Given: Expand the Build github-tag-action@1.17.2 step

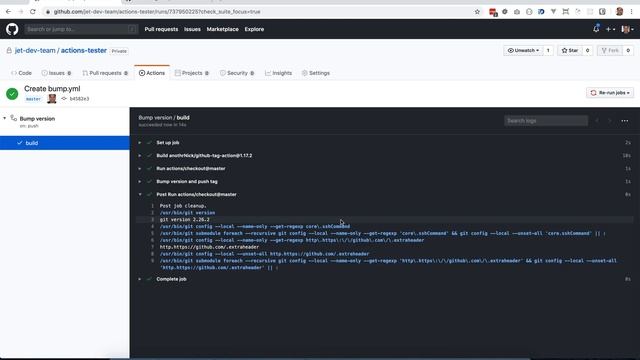Looking at the screenshot, I should pos(204,156).
